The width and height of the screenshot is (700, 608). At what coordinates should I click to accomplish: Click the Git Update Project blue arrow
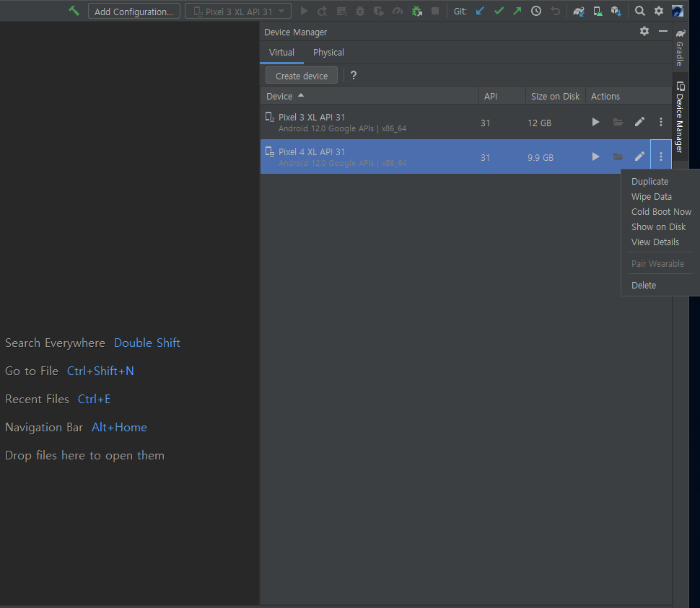(x=480, y=11)
